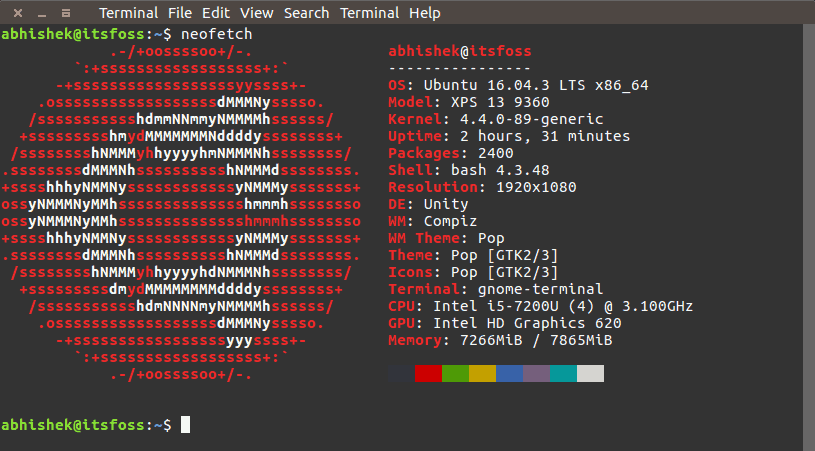Click the cyan color block
Screen dimensions: 815x451
563,373
